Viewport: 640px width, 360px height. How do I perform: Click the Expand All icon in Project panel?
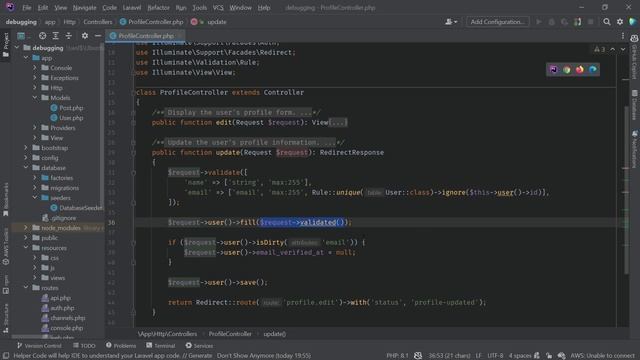[56, 36]
